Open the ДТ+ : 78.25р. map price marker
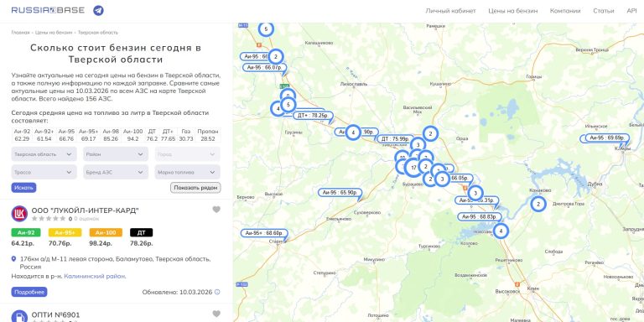The height and width of the screenshot is (322, 644). (313, 116)
